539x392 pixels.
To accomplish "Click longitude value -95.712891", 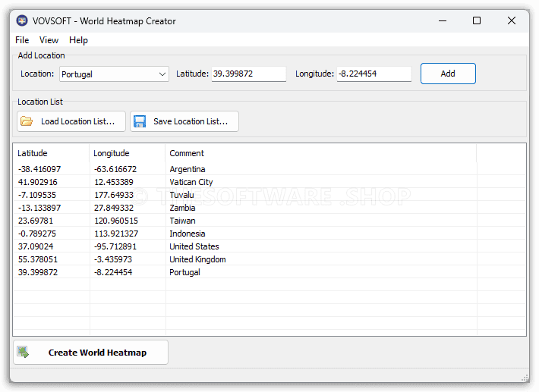I will (115, 246).
